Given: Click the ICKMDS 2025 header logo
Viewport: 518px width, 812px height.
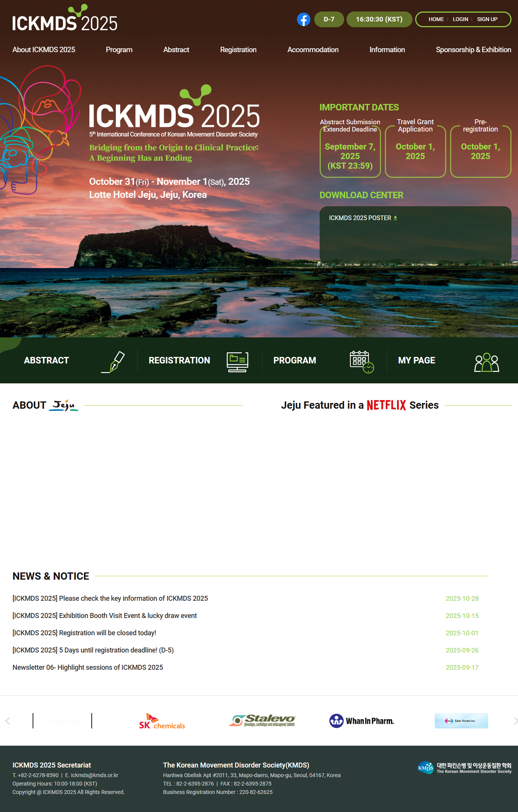Looking at the screenshot, I should pyautogui.click(x=65, y=19).
